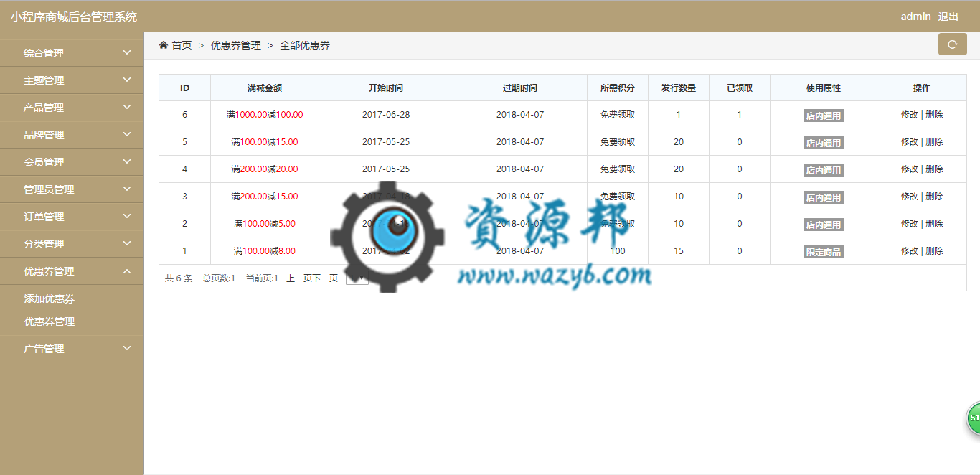Image resolution: width=980 pixels, height=475 pixels.
Task: Click 下一页 next page link
Action: tap(325, 278)
